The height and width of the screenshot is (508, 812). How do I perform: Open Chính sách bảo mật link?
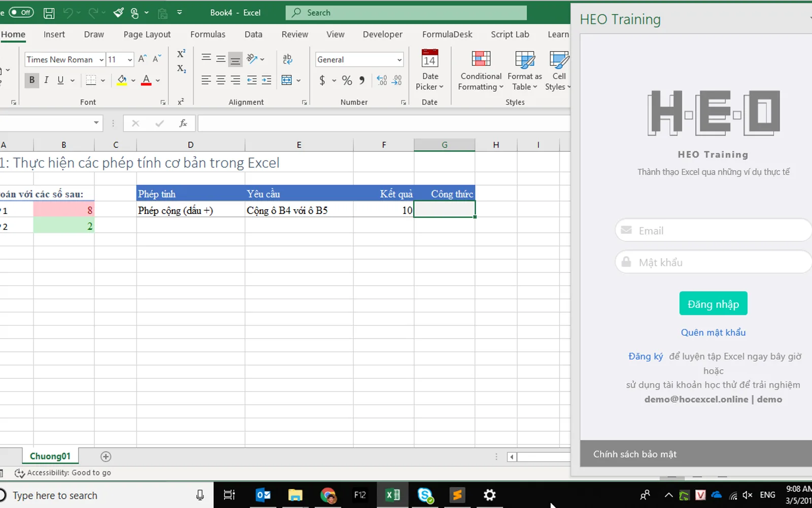click(635, 454)
